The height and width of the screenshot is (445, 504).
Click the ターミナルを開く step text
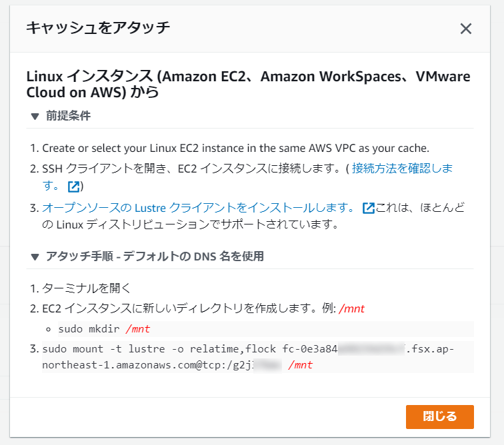tap(86, 288)
